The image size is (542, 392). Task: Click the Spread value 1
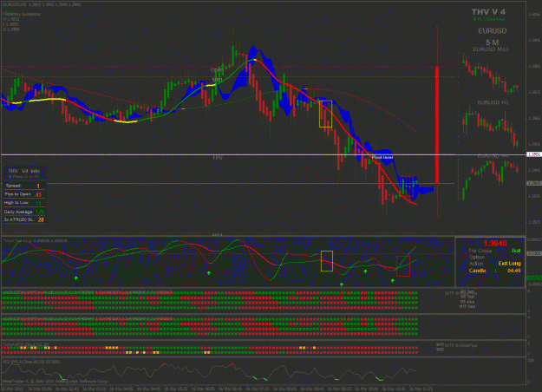click(38, 186)
